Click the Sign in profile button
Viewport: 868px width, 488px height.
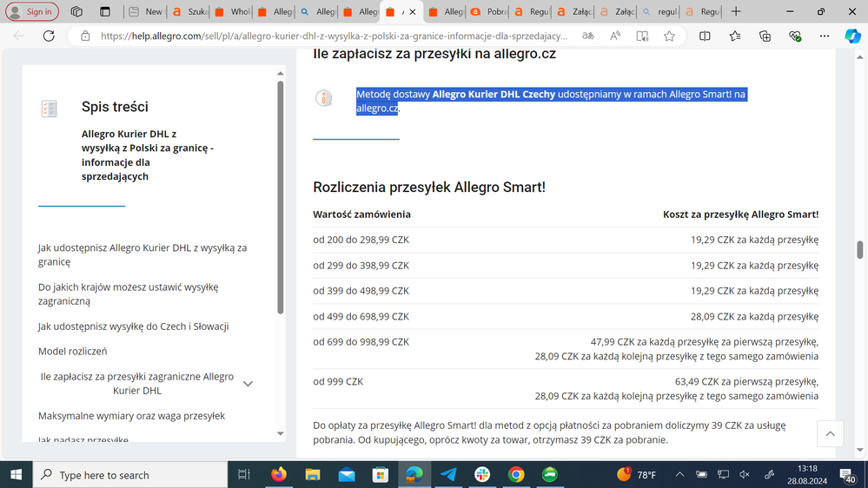point(32,11)
